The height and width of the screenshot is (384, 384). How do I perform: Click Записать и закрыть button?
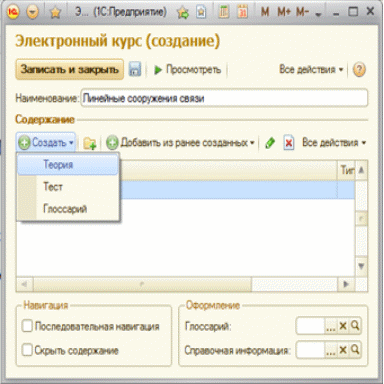(70, 69)
